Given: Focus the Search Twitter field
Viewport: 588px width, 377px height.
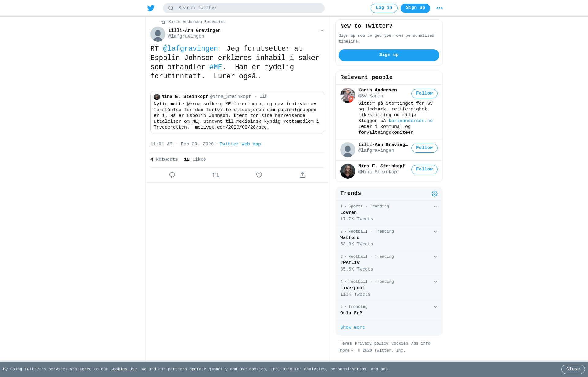Looking at the screenshot, I should (x=244, y=8).
